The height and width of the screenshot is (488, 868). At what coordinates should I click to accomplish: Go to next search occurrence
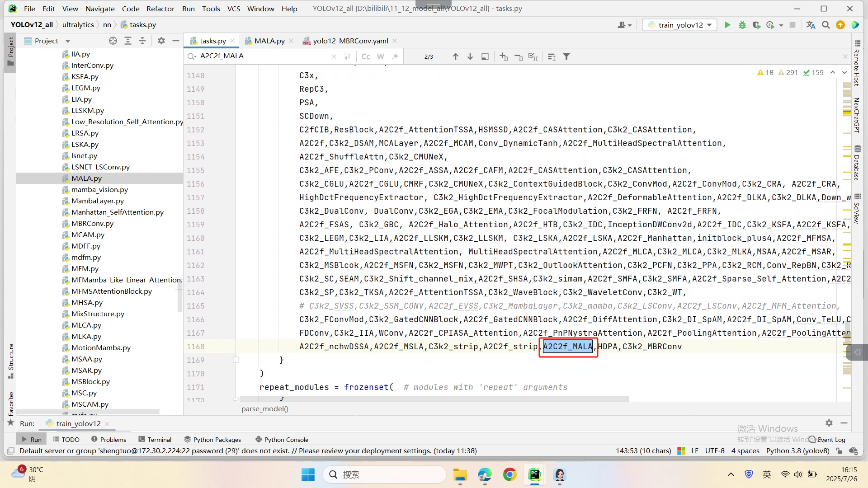click(x=470, y=56)
